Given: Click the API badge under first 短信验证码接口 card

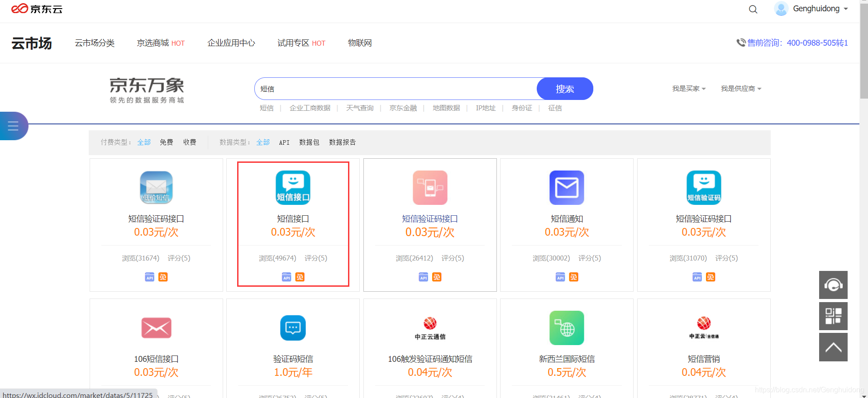Looking at the screenshot, I should click(x=149, y=277).
